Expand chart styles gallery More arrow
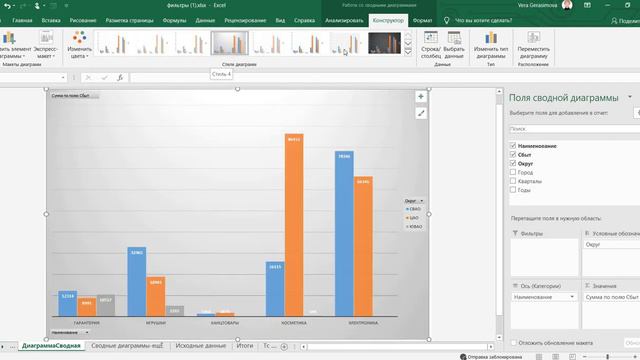 [x=408, y=52]
